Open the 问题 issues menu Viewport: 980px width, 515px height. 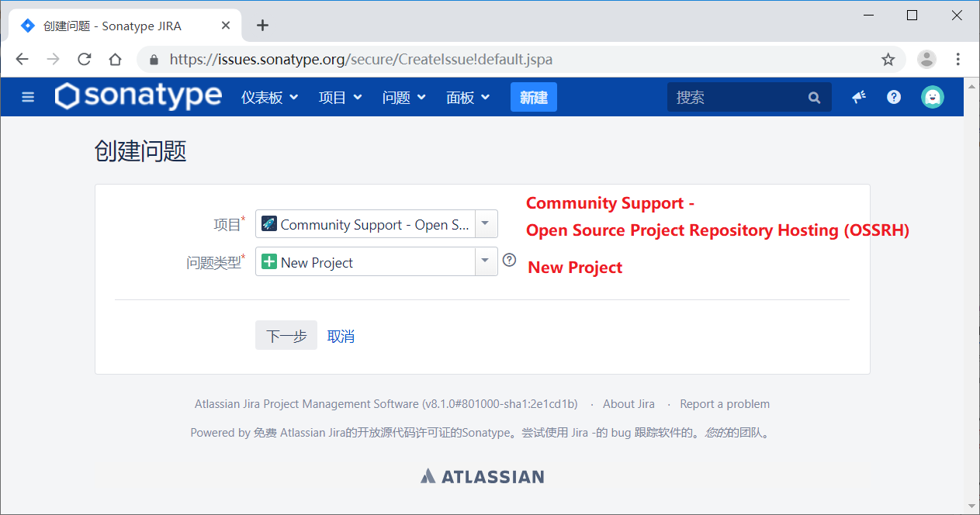[403, 97]
